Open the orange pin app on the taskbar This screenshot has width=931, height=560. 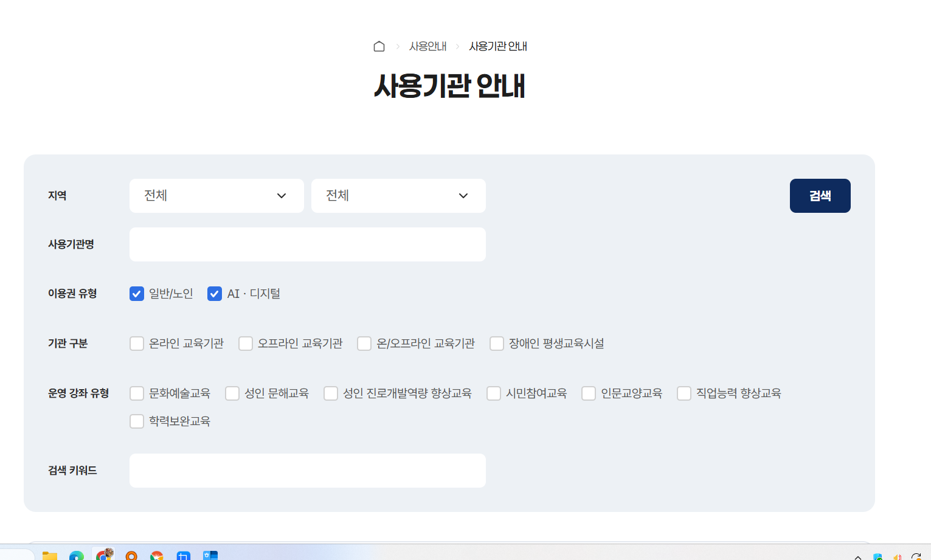(x=131, y=555)
